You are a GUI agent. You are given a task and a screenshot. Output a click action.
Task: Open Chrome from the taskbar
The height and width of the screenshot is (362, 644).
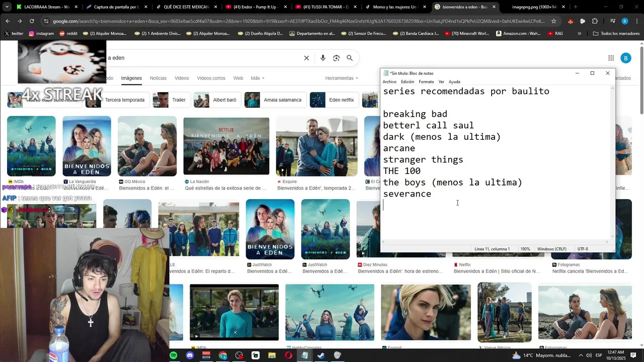click(223, 355)
